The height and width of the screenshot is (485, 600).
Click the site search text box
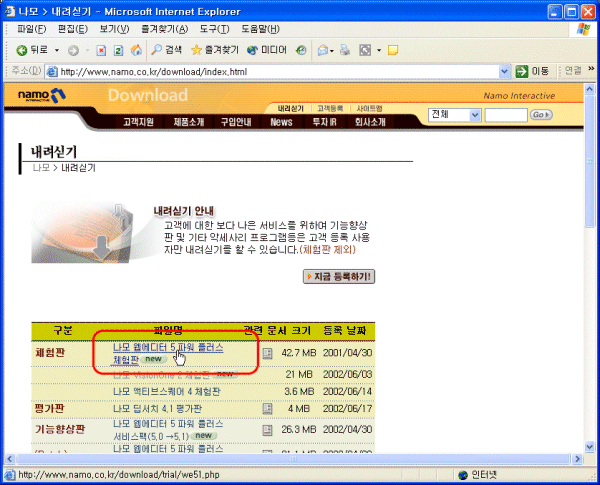point(505,115)
